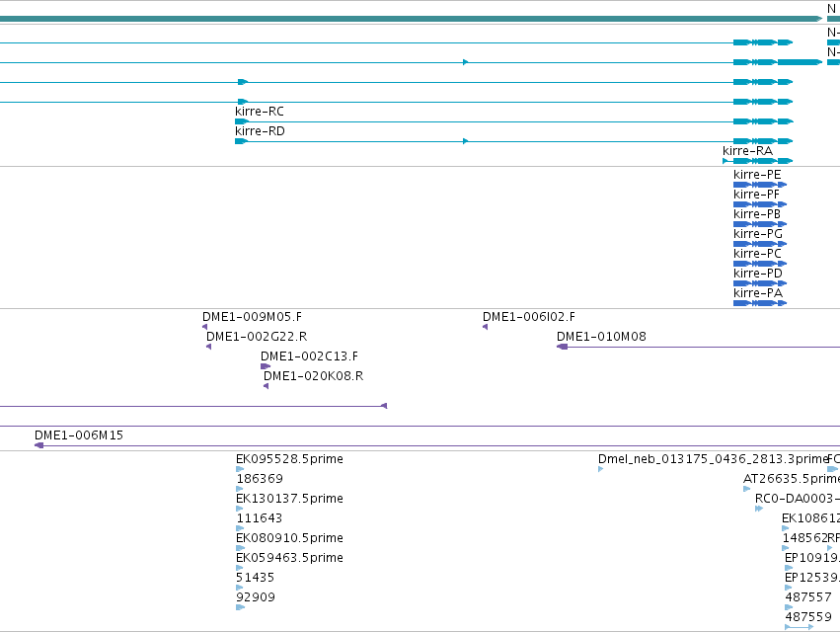The width and height of the screenshot is (840, 632).
Task: Open the 51435 feature label
Action: click(x=255, y=578)
